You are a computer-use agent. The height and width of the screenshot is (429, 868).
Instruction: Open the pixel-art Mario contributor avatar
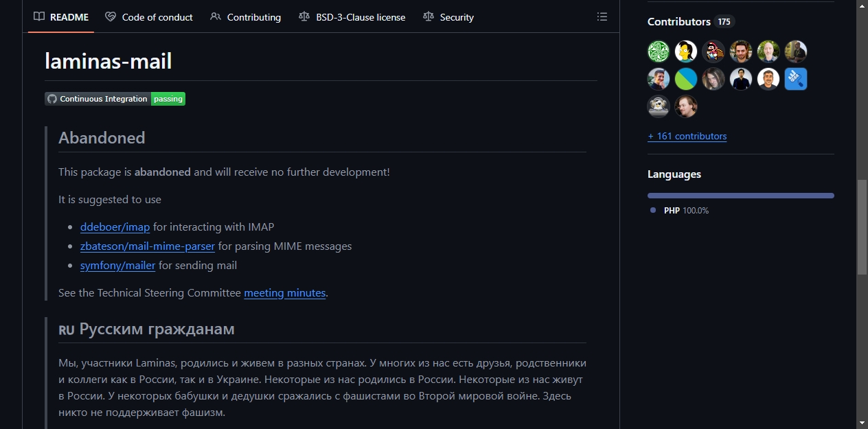coord(713,51)
